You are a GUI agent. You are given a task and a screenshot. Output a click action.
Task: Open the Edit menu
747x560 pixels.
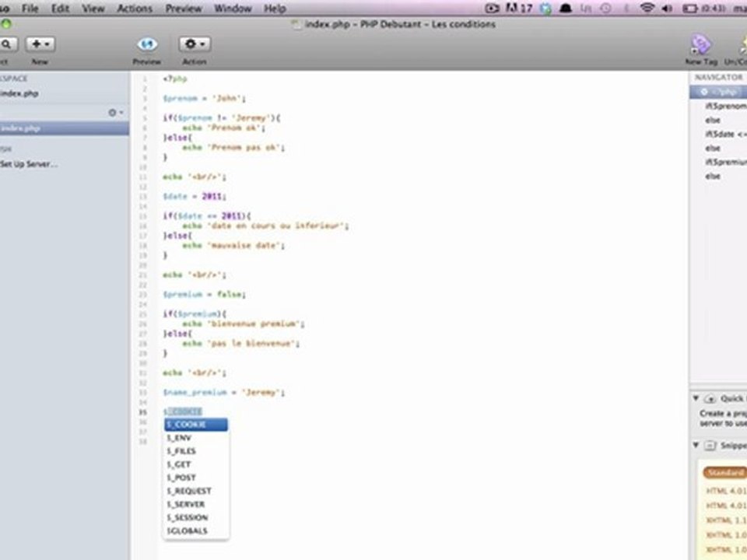pos(61,8)
